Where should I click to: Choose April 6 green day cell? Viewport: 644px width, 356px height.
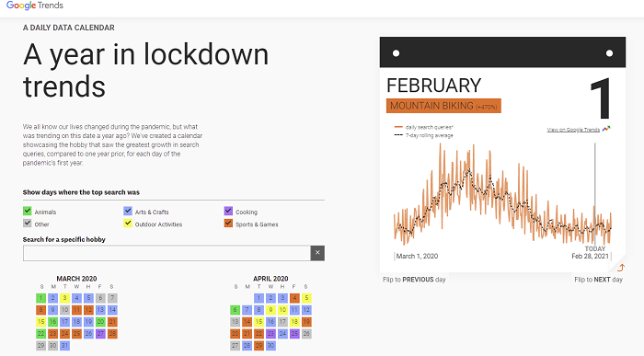(x=235, y=310)
